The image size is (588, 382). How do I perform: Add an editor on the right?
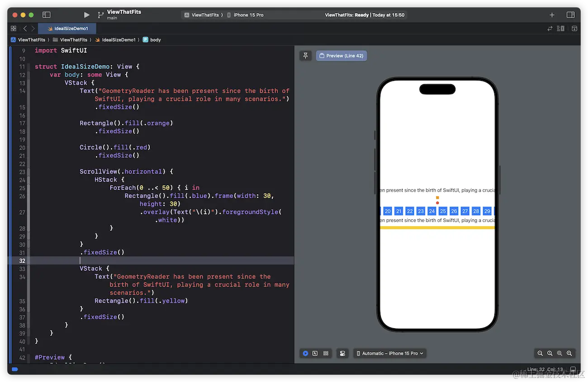click(x=574, y=28)
